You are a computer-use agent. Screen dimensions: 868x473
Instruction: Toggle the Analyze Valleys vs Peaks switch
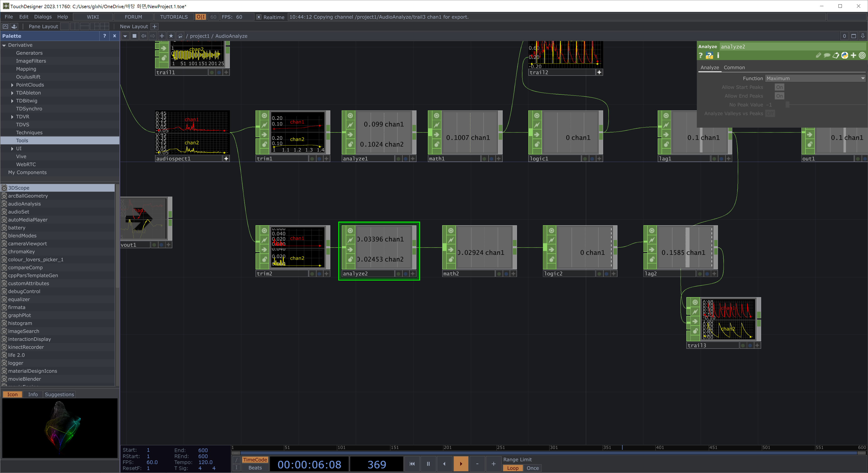click(x=770, y=114)
